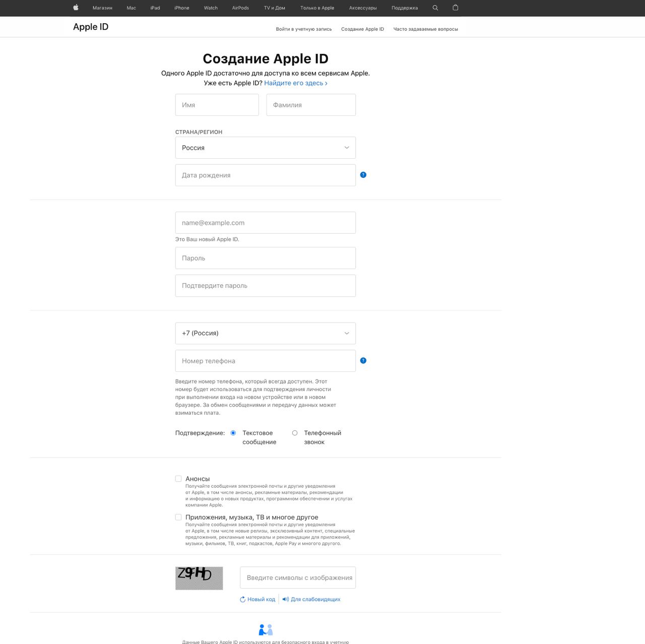The width and height of the screenshot is (645, 644).
Task: Select Текстовое сообщение radio button
Action: pyautogui.click(x=233, y=433)
